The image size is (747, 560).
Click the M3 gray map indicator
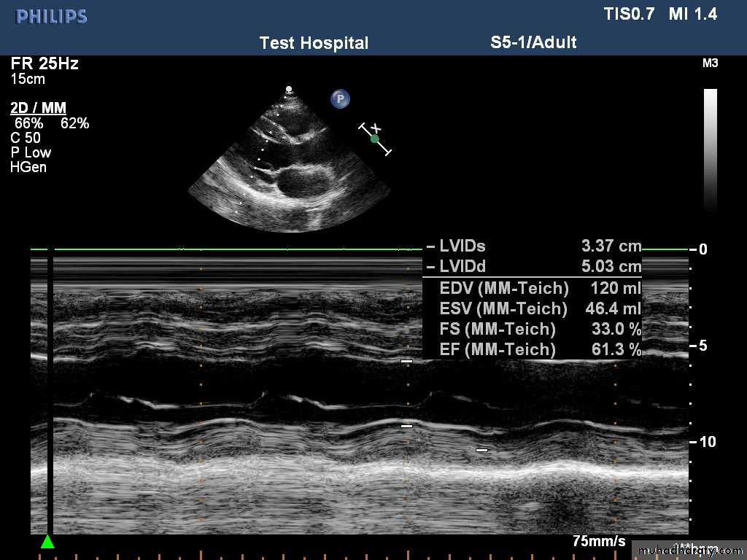(x=710, y=63)
